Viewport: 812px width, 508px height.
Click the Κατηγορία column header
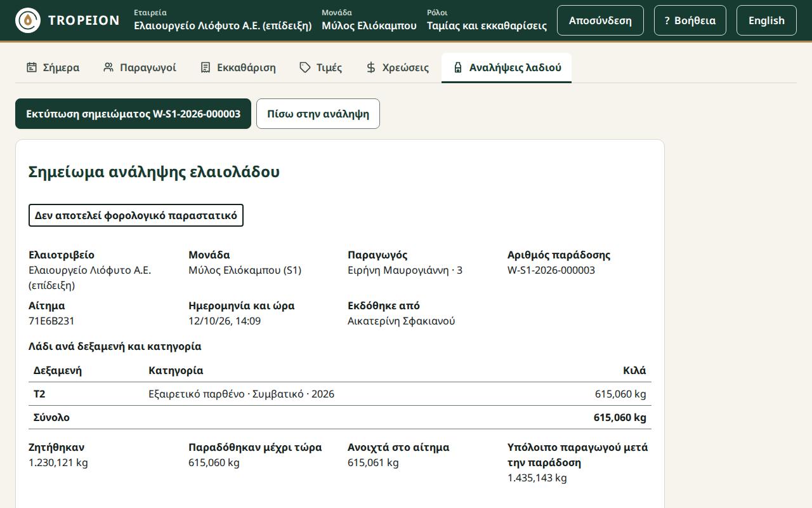pyautogui.click(x=176, y=370)
